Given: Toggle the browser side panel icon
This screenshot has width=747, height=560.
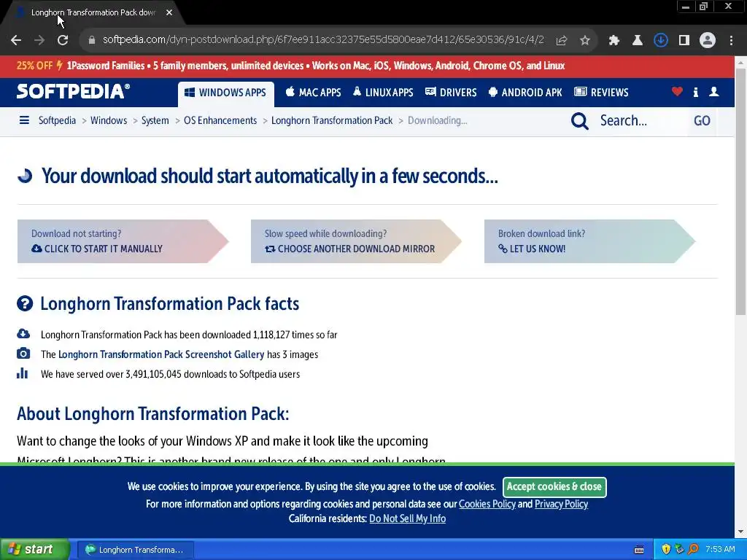Looking at the screenshot, I should tap(684, 41).
